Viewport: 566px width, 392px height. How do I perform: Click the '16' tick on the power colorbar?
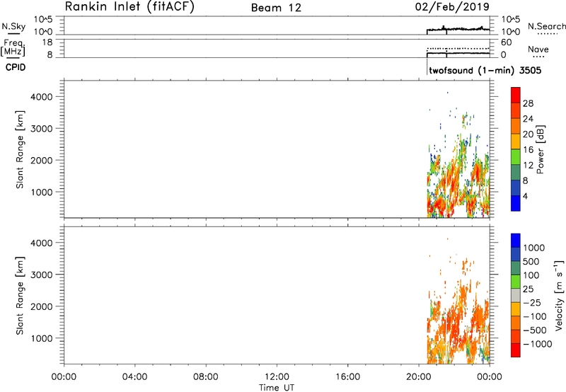(528, 150)
